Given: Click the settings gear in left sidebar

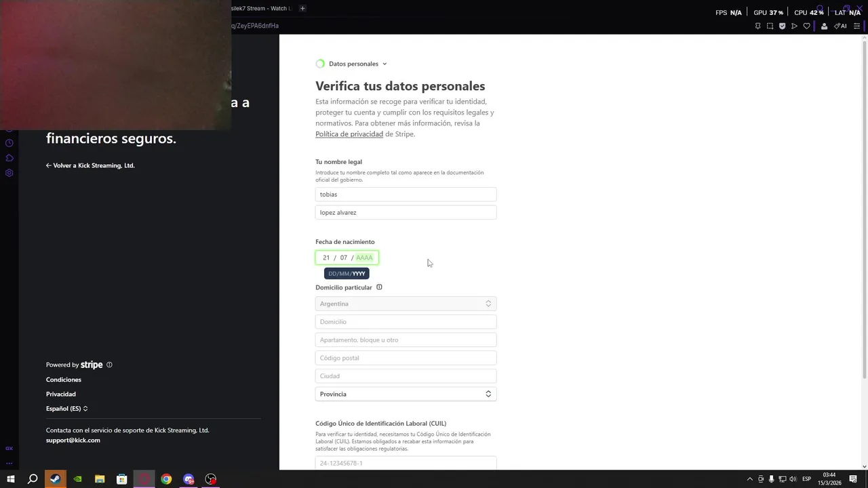Looking at the screenshot, I should click(9, 173).
